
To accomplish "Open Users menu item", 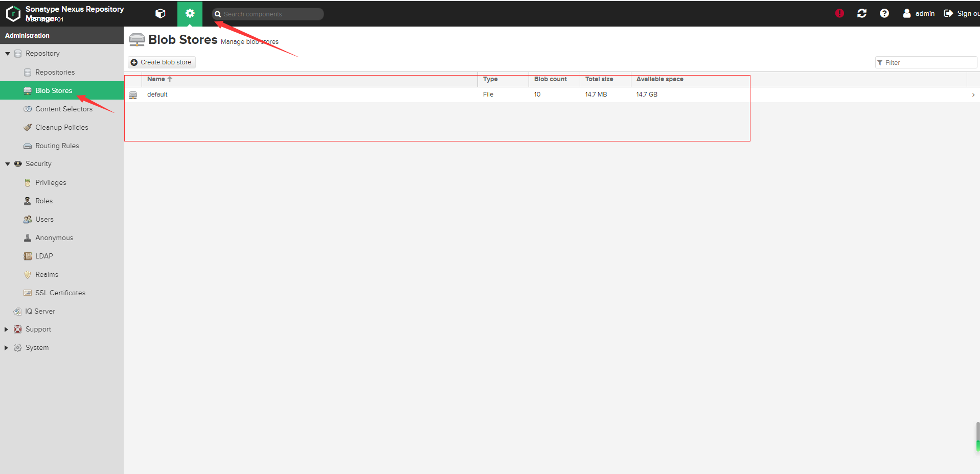I will 44,220.
